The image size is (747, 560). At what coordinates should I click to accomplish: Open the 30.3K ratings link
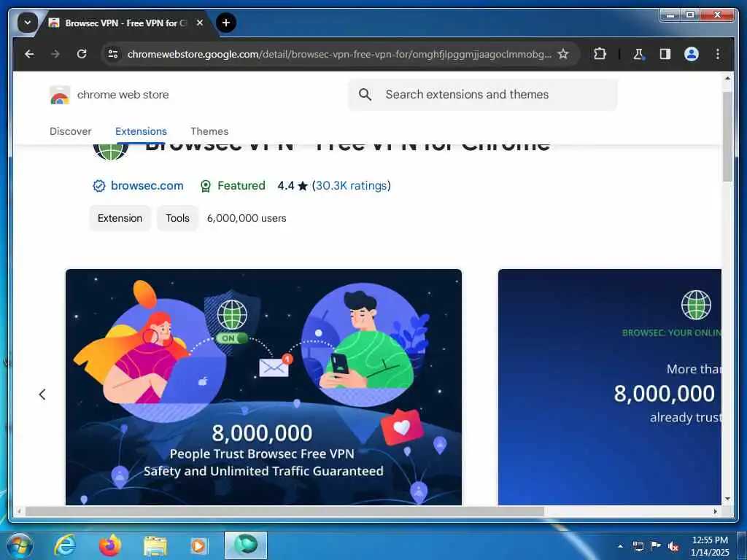[351, 186]
